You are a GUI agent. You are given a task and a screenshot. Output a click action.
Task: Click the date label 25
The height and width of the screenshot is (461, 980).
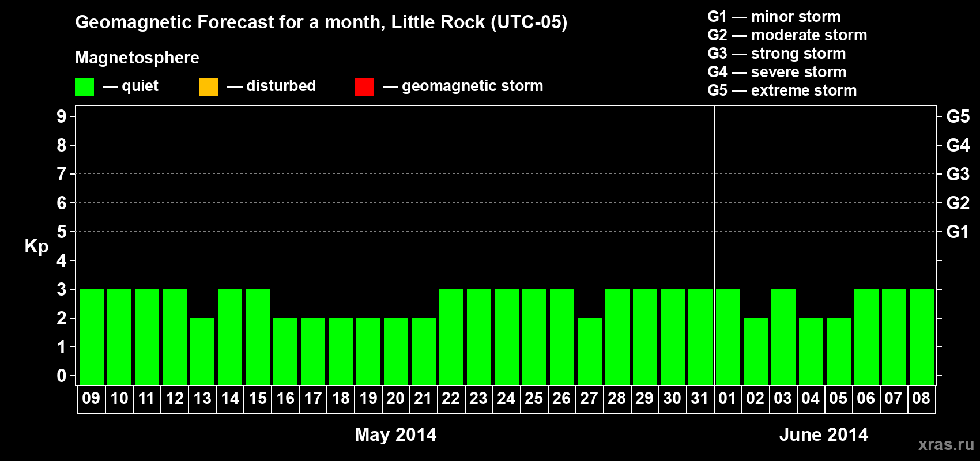[x=534, y=399]
